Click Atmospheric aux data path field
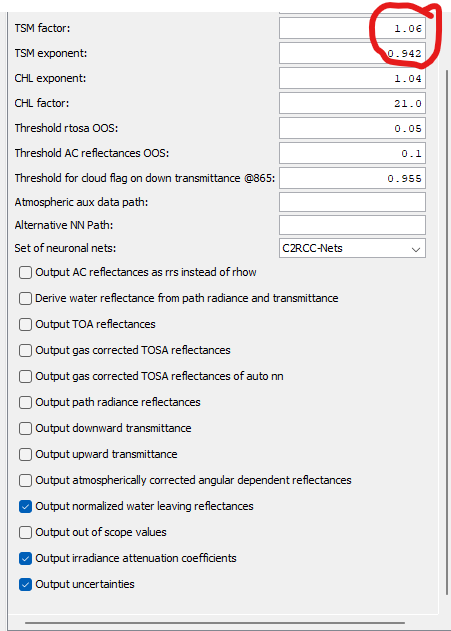Viewport: 451px width, 631px height. click(352, 202)
